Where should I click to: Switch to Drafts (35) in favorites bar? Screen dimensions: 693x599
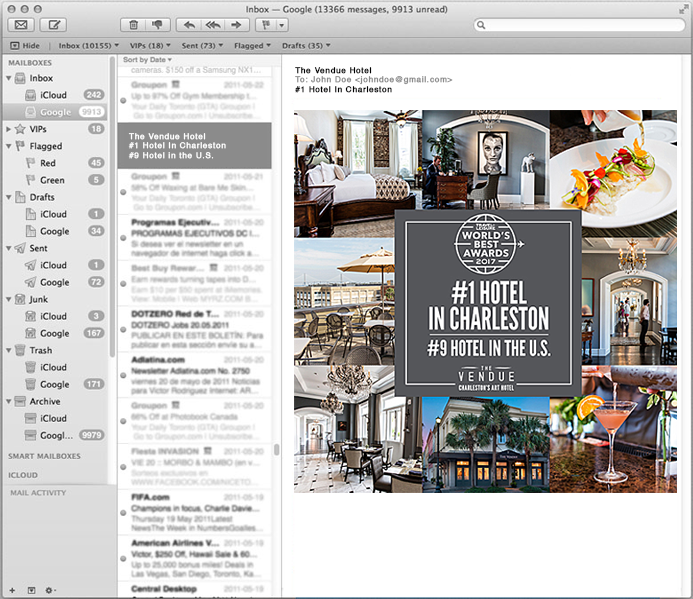click(x=304, y=45)
